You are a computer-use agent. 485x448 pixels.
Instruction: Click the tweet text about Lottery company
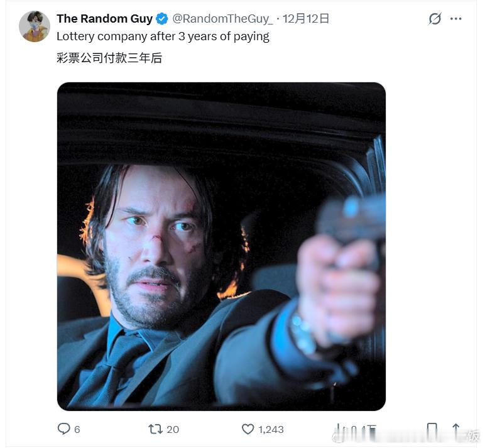click(x=163, y=36)
